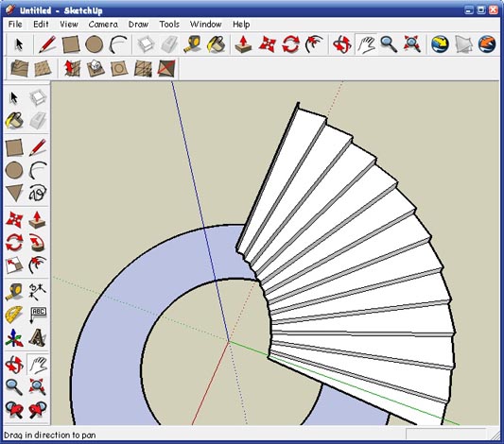
Task: Open the Camera menu
Action: (x=103, y=25)
